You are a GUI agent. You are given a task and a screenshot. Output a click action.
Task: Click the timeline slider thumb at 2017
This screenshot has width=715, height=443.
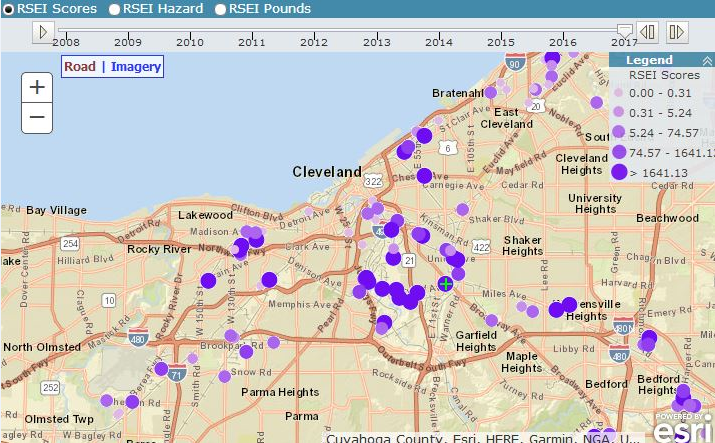625,31
